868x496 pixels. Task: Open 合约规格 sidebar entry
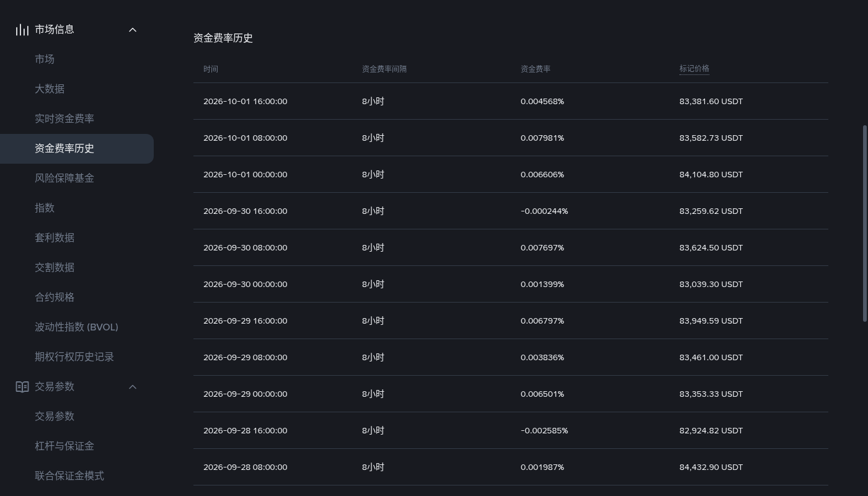[55, 298]
